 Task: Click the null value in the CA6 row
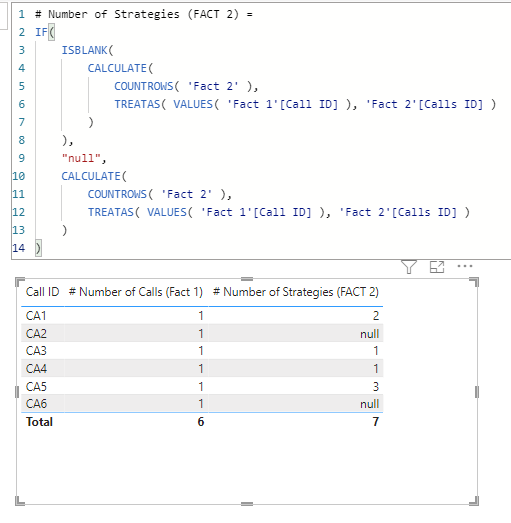tap(370, 404)
